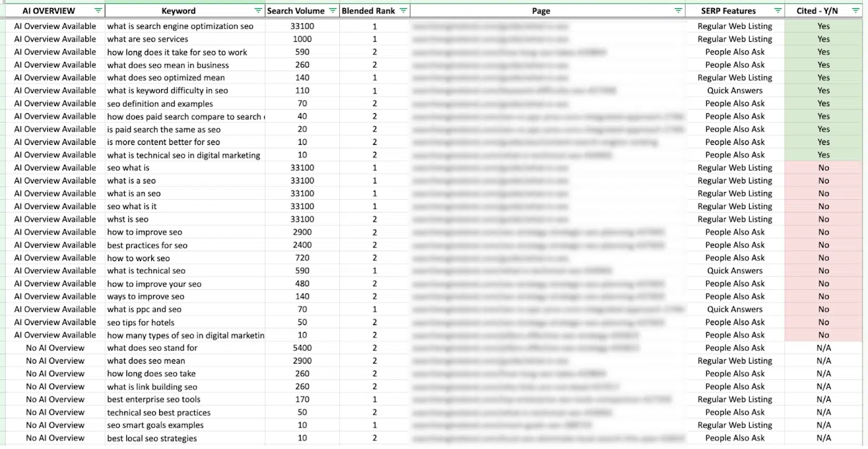Select cell 'what is technical seo in digital marketing'
The image size is (868, 449).
click(x=185, y=155)
